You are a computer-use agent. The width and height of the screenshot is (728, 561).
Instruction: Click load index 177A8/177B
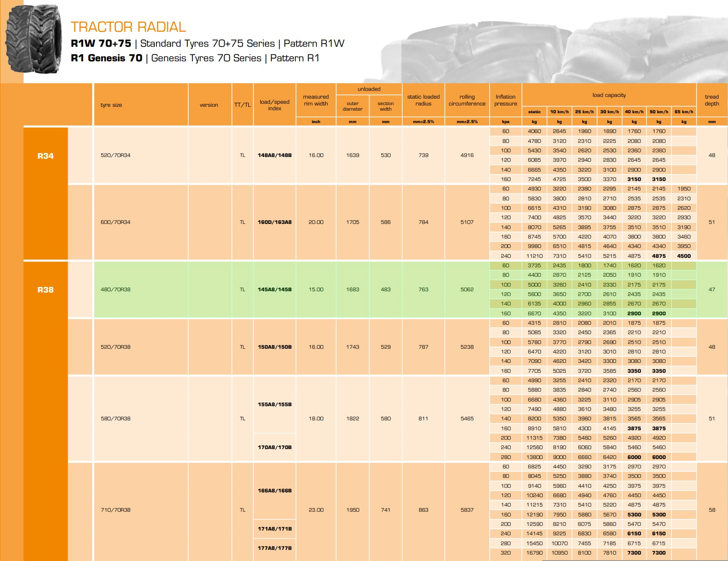274,548
